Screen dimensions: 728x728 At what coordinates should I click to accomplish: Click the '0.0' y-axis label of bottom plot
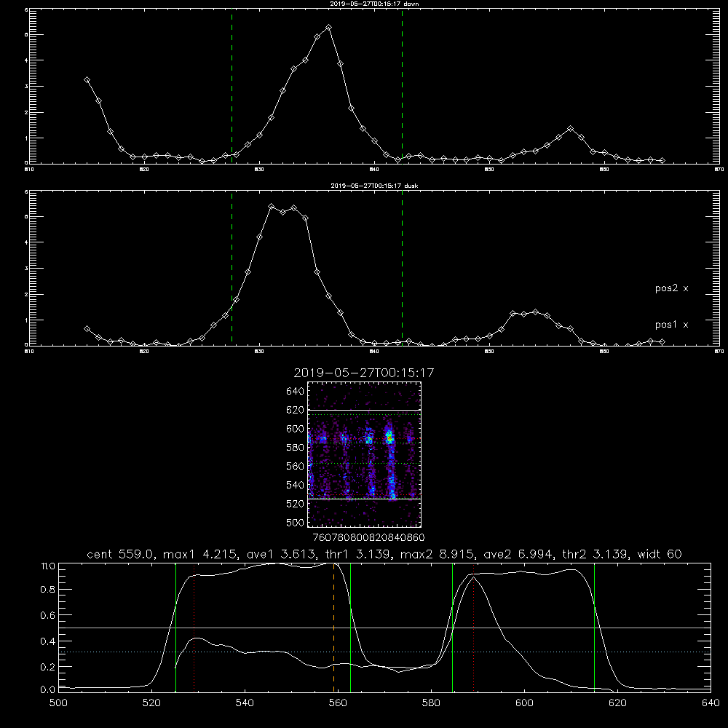(48, 690)
